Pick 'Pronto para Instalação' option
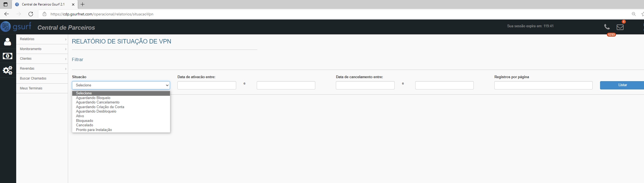Screen dimensions: 644x183 coord(94,130)
